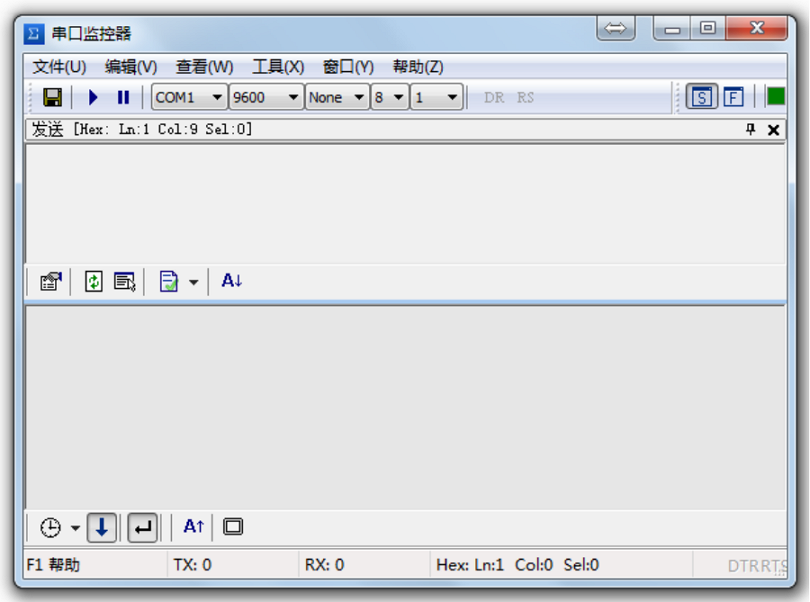The image size is (810, 602).
Task: Click the Pause button in toolbar
Action: point(124,97)
